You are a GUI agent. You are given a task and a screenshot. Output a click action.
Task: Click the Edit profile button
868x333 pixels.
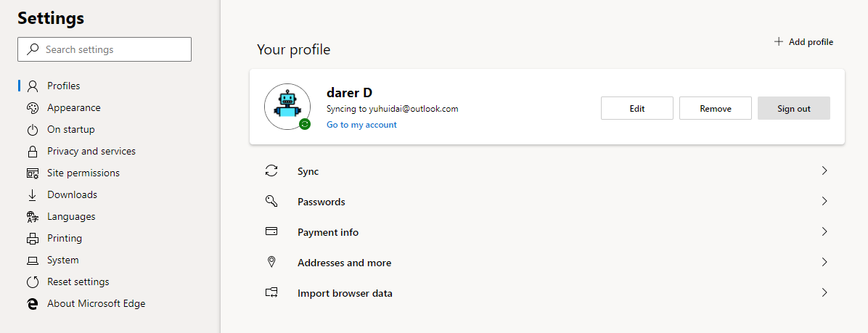(x=637, y=108)
